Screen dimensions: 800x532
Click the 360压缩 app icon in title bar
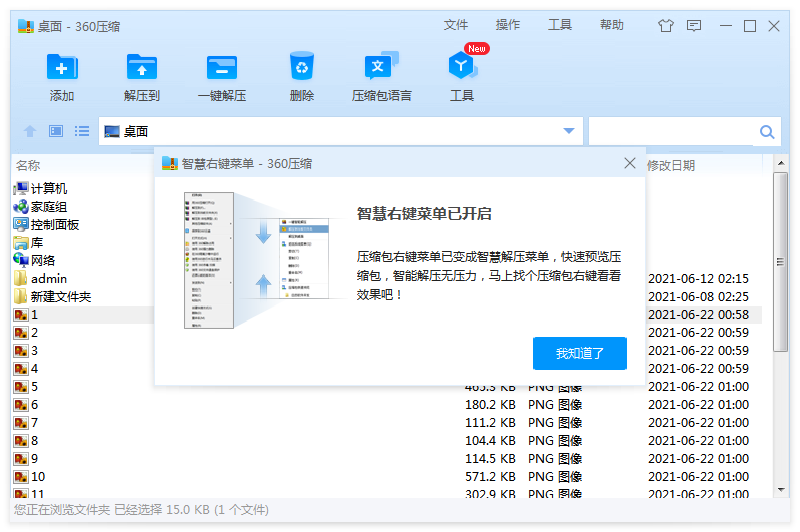[26, 26]
